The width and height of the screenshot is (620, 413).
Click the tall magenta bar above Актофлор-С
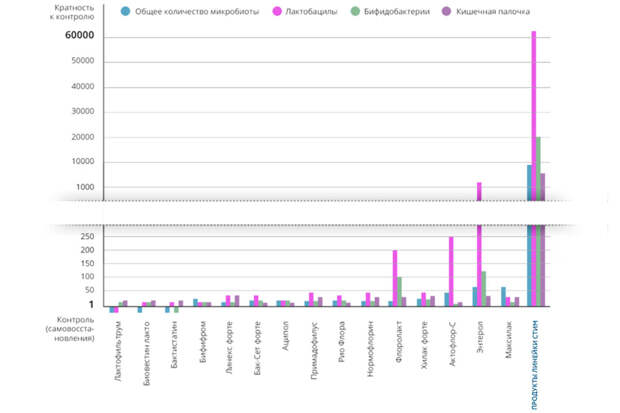tap(451, 270)
